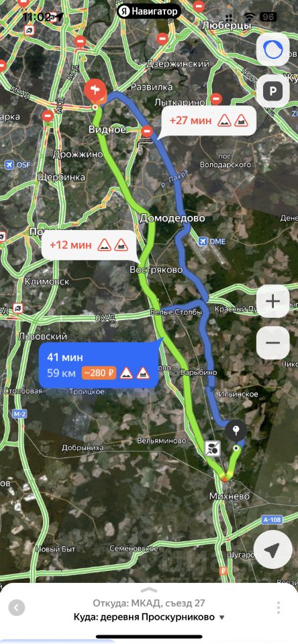
Task: Tap the black destination pin marker
Action: (236, 431)
